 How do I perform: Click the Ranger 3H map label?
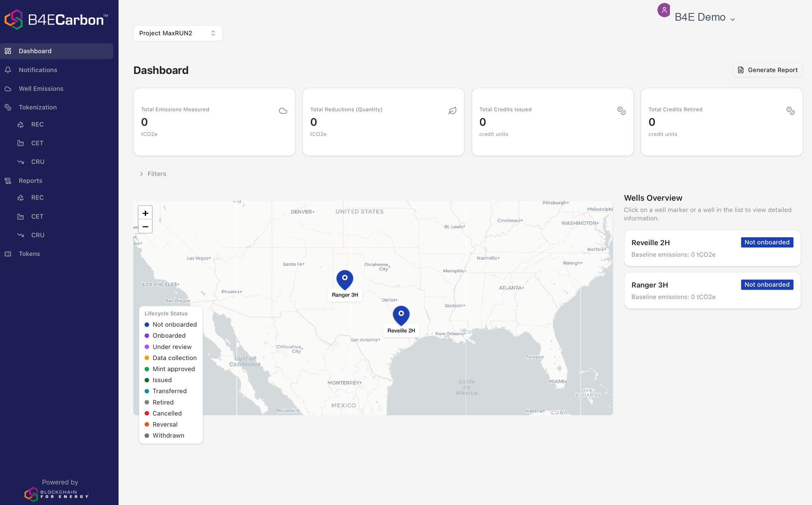point(345,295)
